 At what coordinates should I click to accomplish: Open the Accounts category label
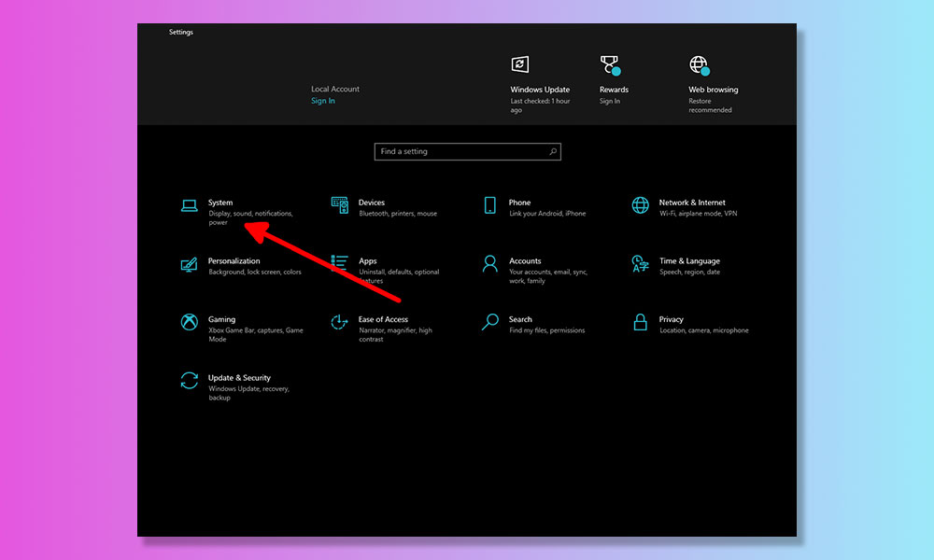(x=525, y=260)
